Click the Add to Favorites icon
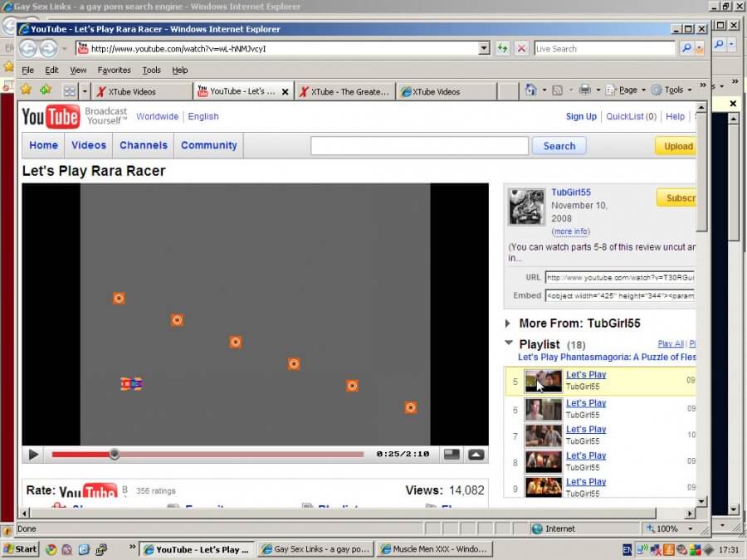The height and width of the screenshot is (560, 747). (46, 90)
